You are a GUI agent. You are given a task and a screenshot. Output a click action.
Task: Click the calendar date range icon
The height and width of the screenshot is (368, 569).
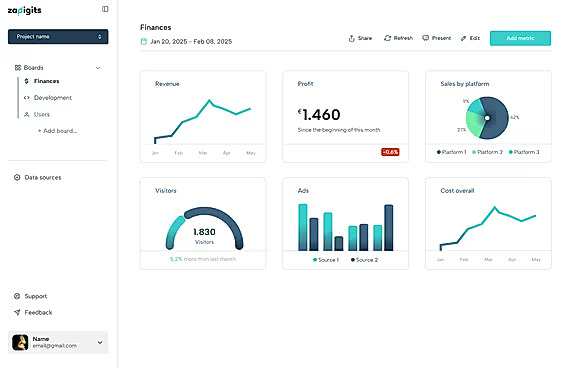(144, 41)
